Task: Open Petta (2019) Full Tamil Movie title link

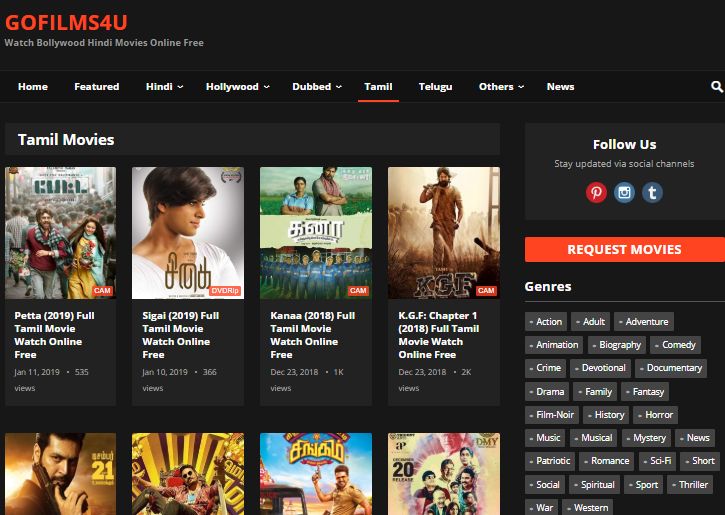Action: click(55, 335)
